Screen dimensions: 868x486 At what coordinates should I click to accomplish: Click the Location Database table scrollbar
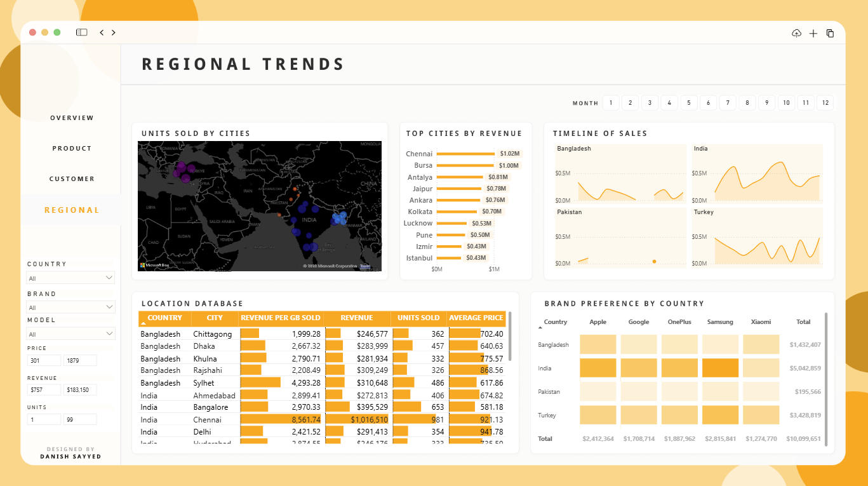[x=510, y=337]
